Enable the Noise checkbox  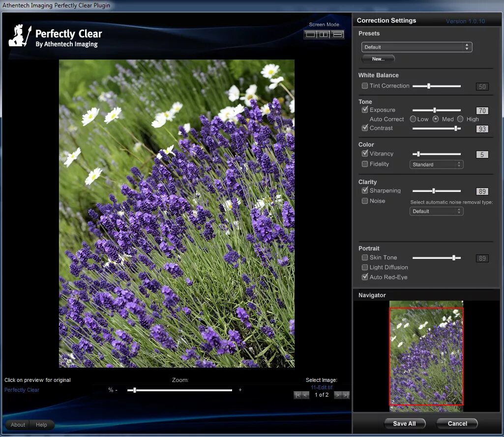pos(364,201)
